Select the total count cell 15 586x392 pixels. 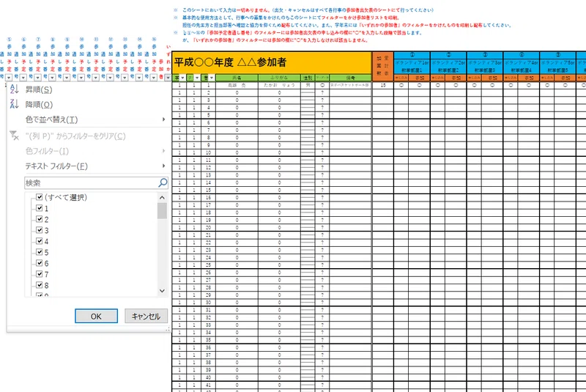point(383,85)
